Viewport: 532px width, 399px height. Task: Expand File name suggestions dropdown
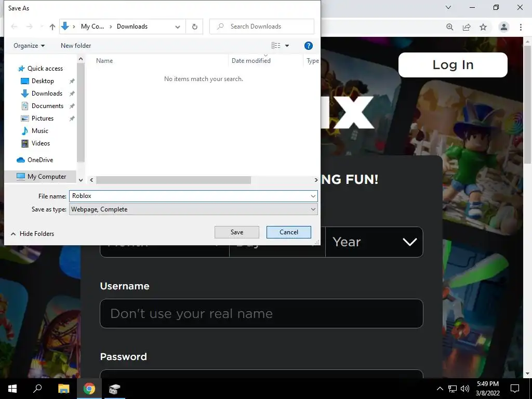point(313,196)
